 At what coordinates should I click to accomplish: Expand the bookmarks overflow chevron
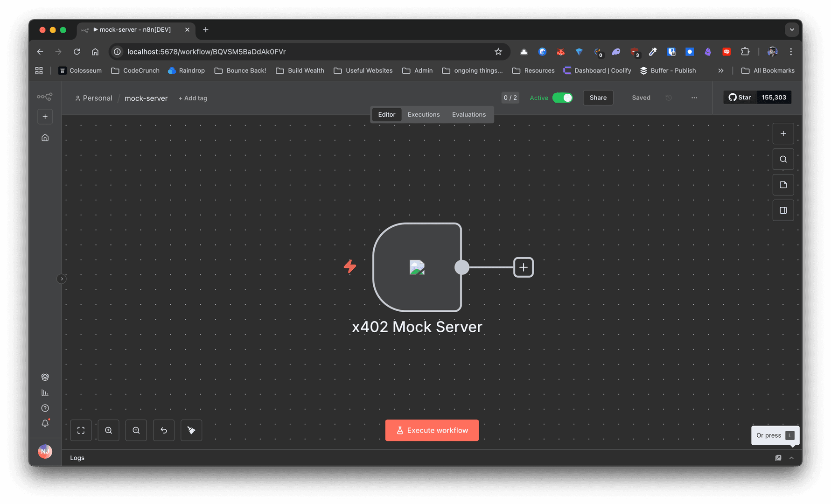(x=721, y=70)
